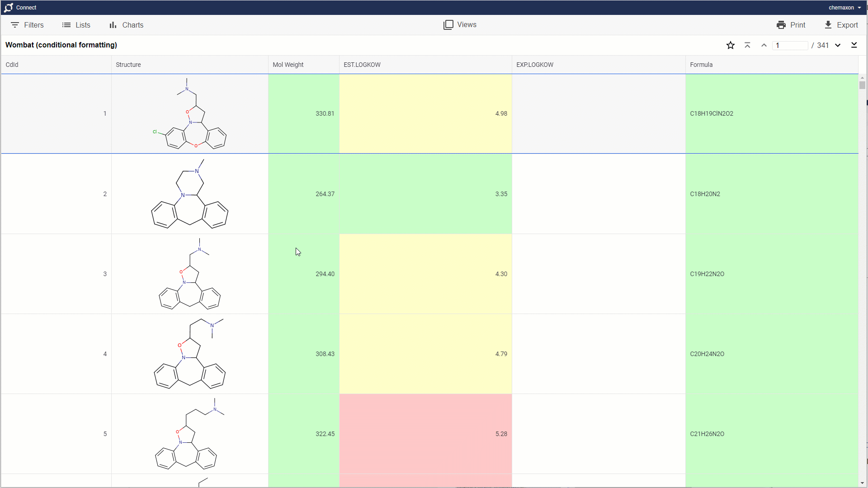Expand the page navigation dropdown
The width and height of the screenshot is (868, 488).
pyautogui.click(x=838, y=45)
